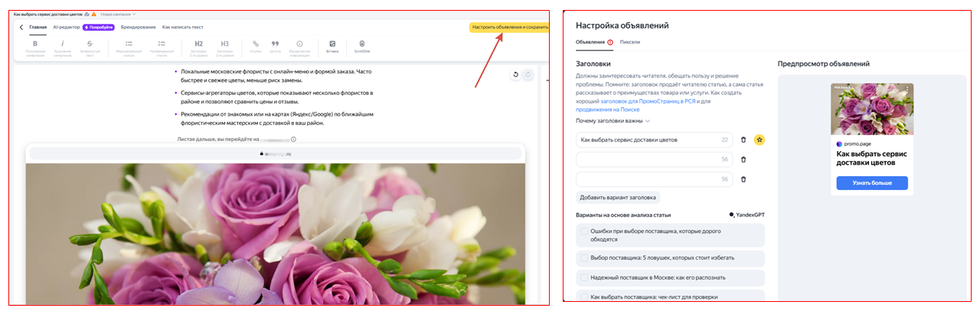980x318 pixels.
Task: Apply bold formatting in editor toolbar
Action: [35, 44]
